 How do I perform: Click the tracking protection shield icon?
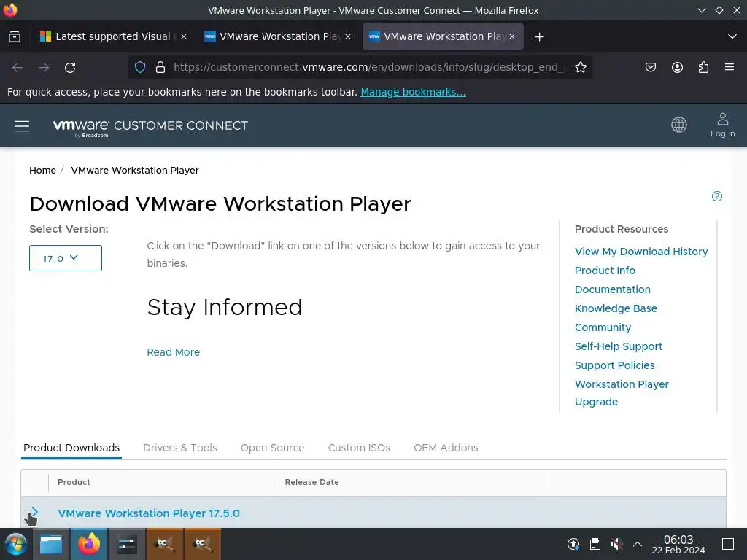pos(140,68)
